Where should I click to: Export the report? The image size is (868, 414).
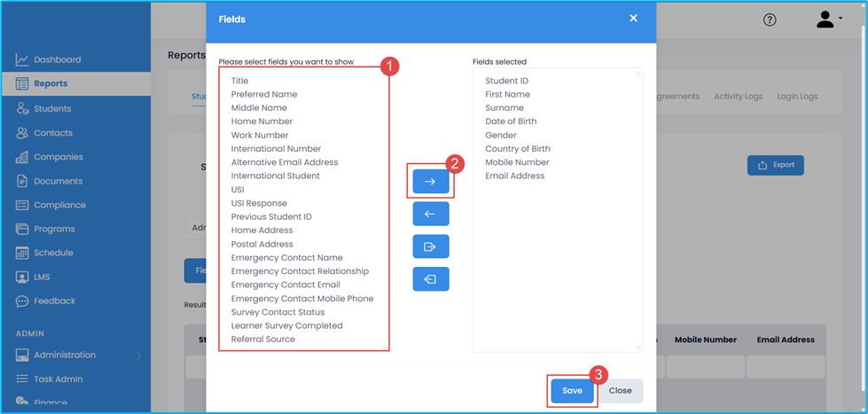click(776, 165)
